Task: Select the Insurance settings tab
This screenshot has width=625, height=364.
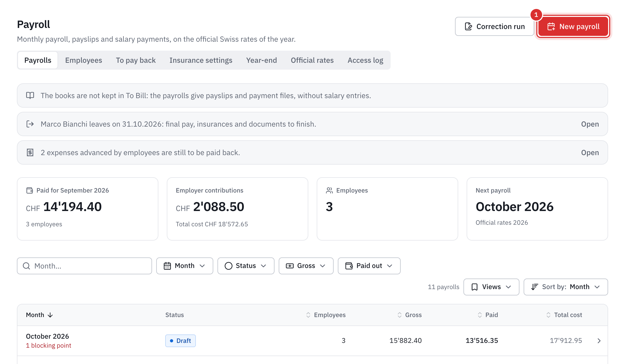Action: 201,60
